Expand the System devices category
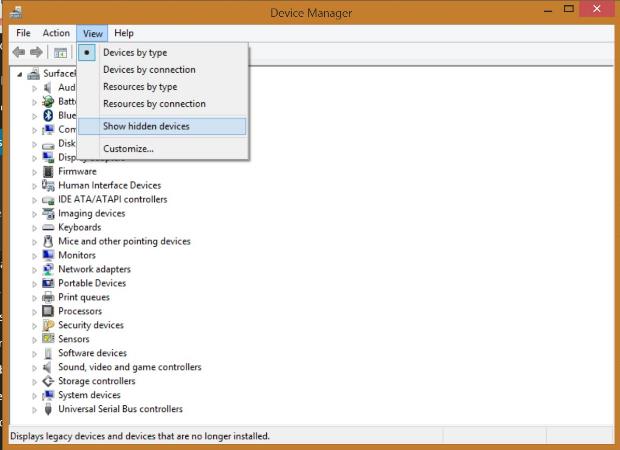 [34, 395]
